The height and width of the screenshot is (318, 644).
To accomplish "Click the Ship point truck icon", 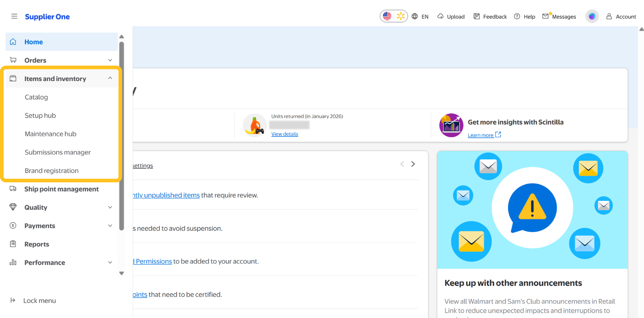I will 13,189.
